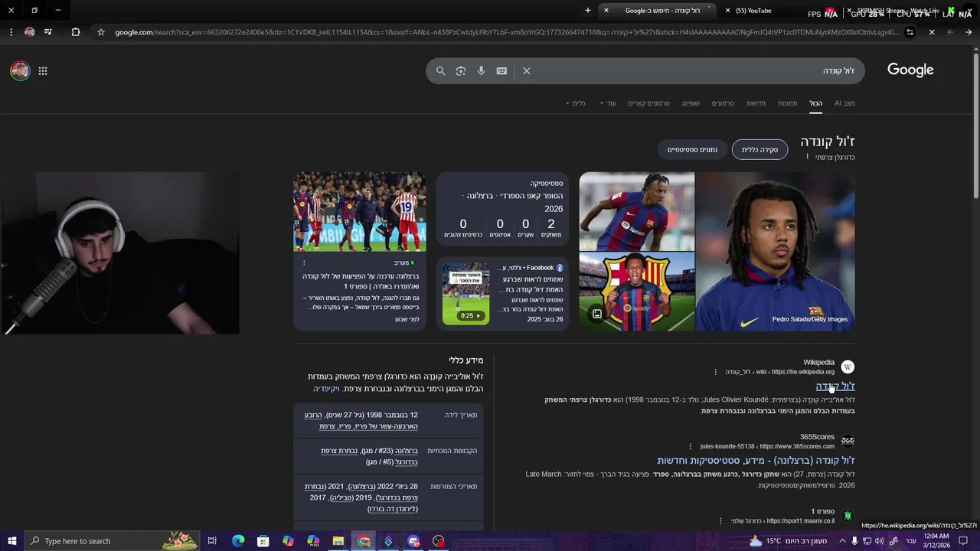Click the Sport1 favicon in results
The width and height of the screenshot is (980, 551).
848,516
